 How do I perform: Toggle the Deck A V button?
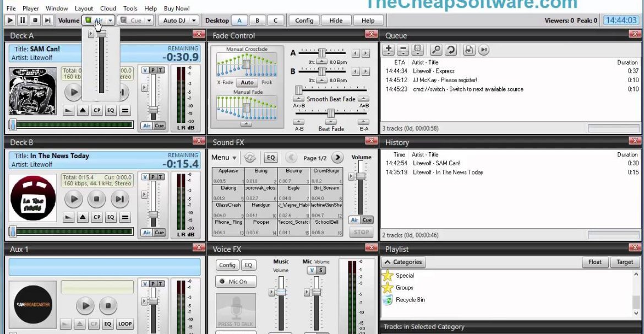coord(145,71)
